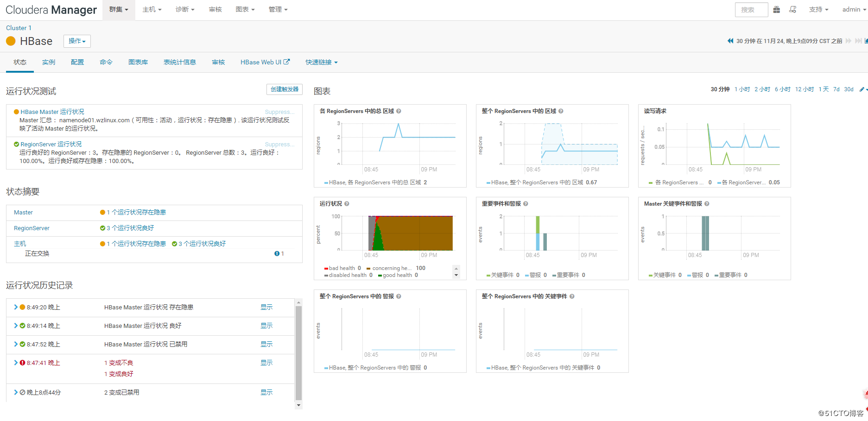Open the 快速链接 quick links dropdown

[x=321, y=62]
